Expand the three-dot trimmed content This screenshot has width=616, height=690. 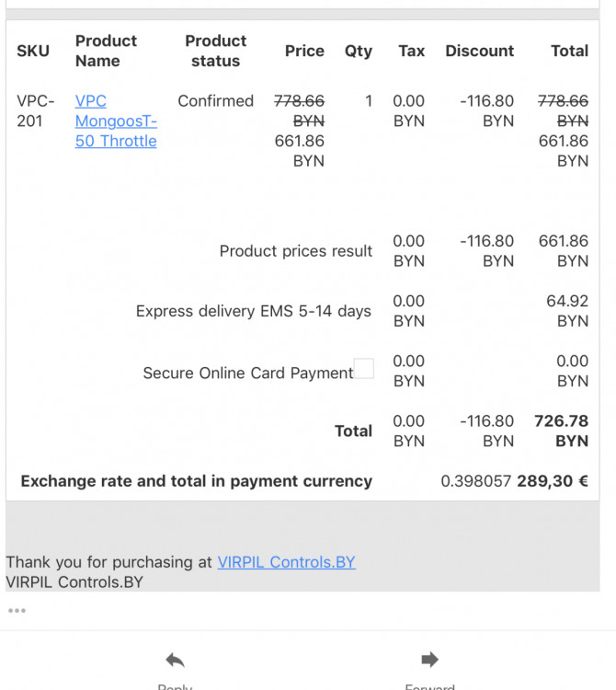(17, 611)
